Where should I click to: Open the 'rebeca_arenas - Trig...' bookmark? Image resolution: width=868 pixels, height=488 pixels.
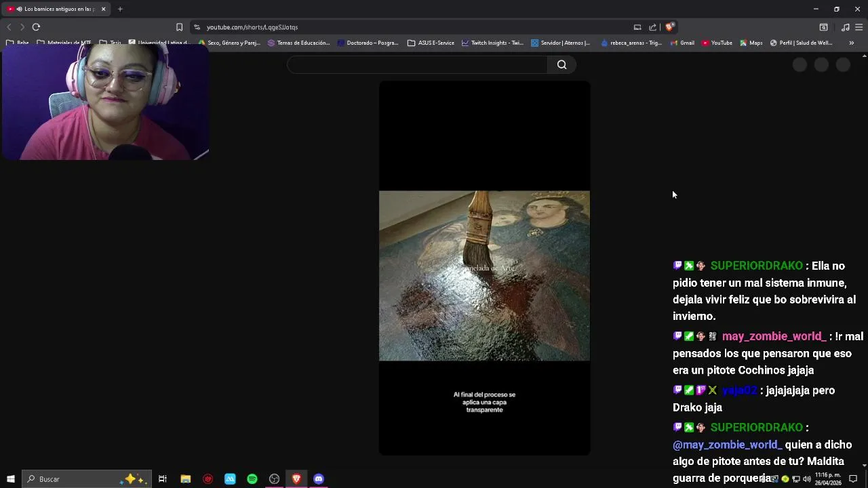pos(631,43)
